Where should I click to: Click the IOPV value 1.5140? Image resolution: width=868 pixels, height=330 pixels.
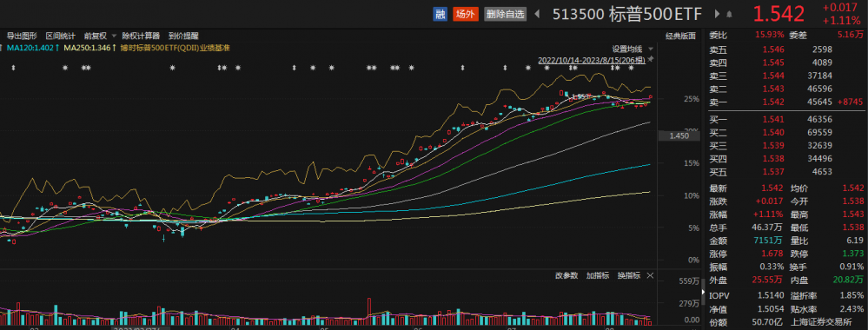[771, 295]
